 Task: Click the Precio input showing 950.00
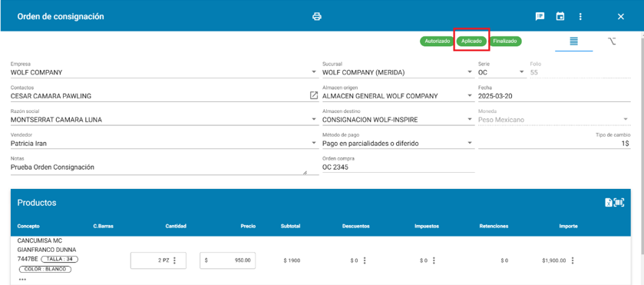227,260
